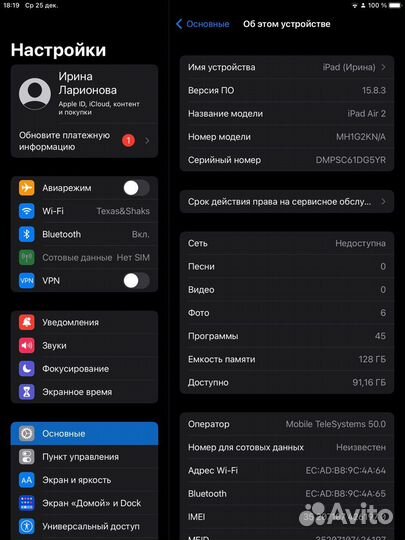Go back using the blue back chevron

click(x=179, y=24)
